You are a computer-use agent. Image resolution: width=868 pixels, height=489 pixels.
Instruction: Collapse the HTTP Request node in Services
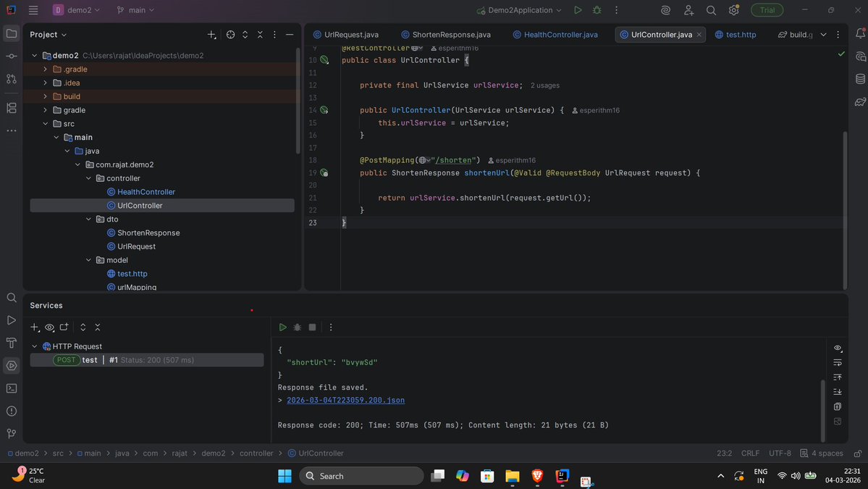click(x=34, y=346)
